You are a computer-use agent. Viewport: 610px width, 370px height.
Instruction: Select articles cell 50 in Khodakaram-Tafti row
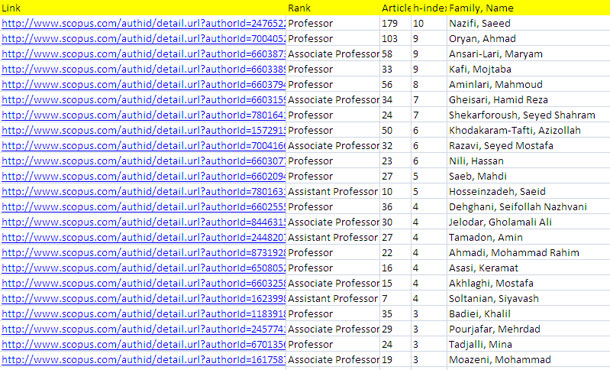[x=395, y=130]
